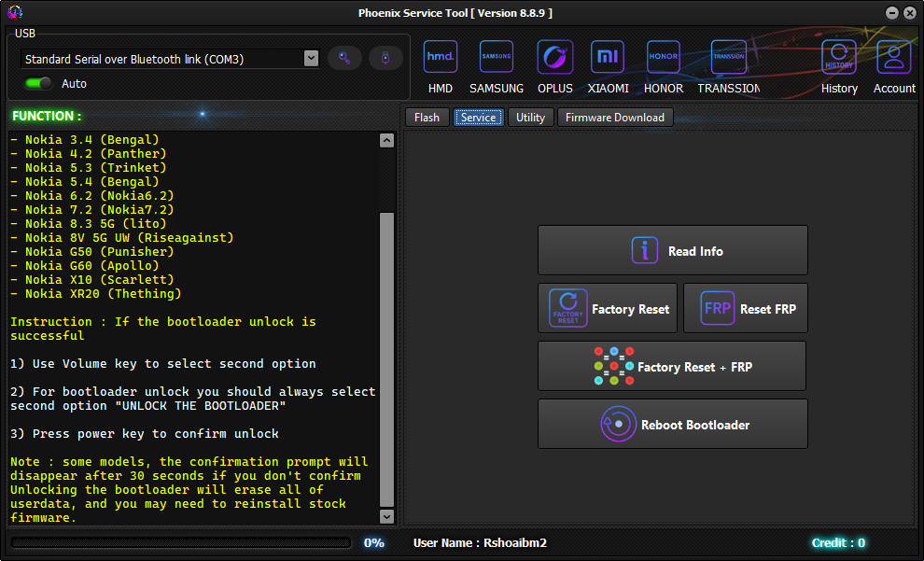Switch to the Utility tab

[x=530, y=118]
